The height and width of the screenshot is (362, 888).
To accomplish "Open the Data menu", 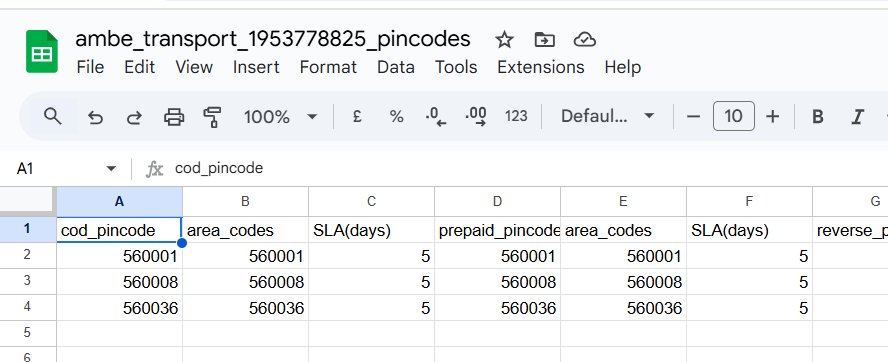I will point(396,67).
